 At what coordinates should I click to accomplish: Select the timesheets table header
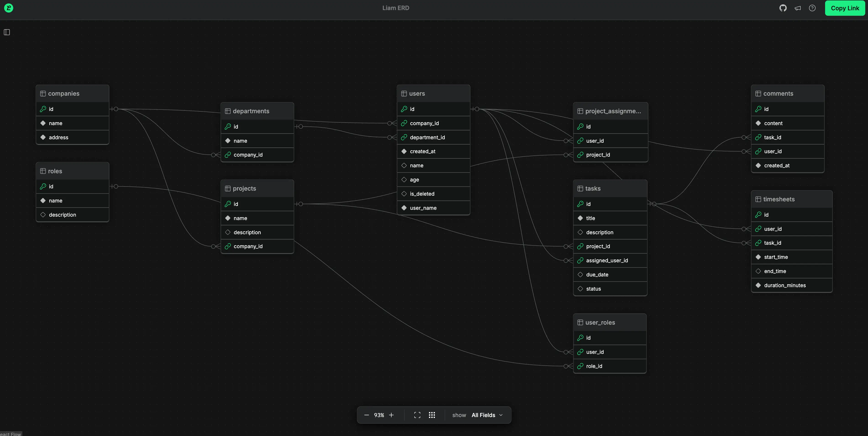(792, 199)
